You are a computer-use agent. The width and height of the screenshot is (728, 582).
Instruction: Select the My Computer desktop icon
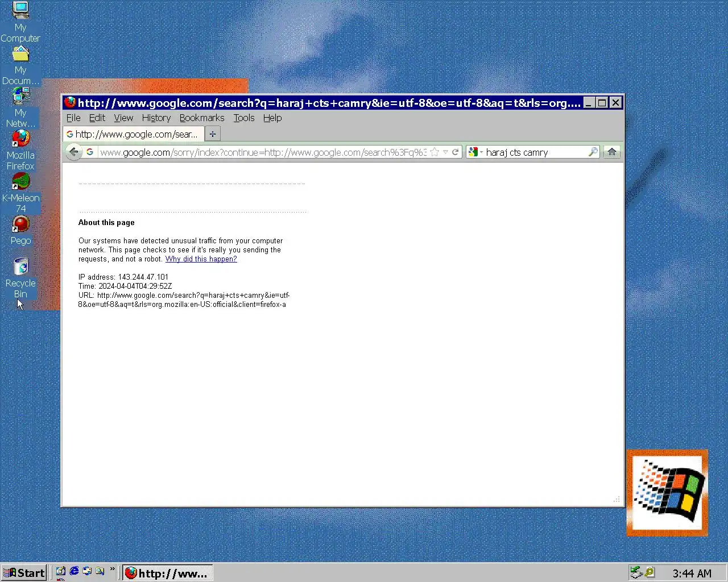coord(20,23)
